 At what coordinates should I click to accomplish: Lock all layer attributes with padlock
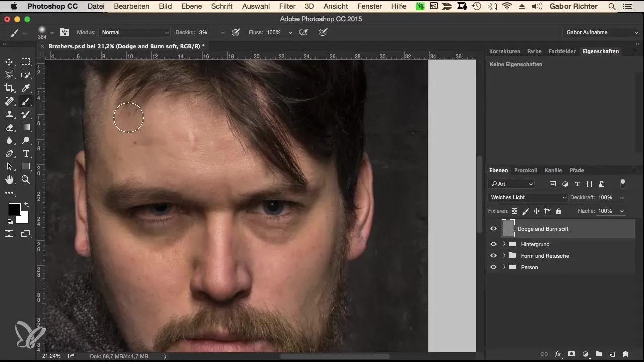point(558,211)
